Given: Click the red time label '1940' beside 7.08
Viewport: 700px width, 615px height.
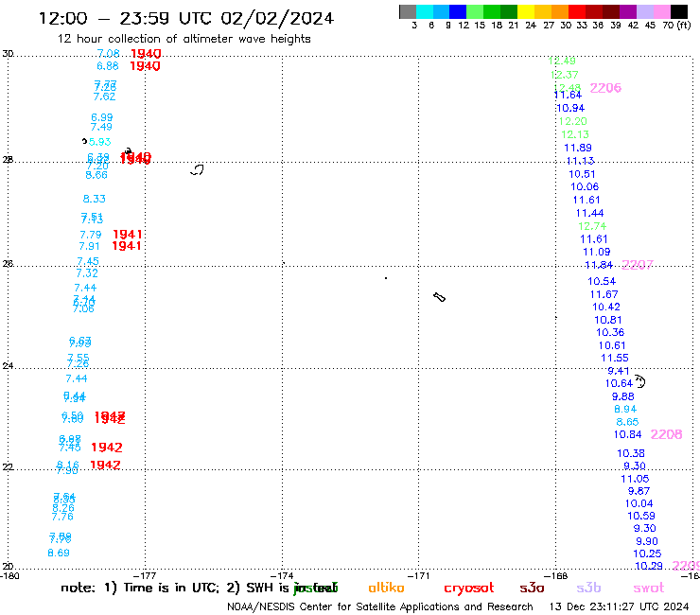Looking at the screenshot, I should (146, 54).
